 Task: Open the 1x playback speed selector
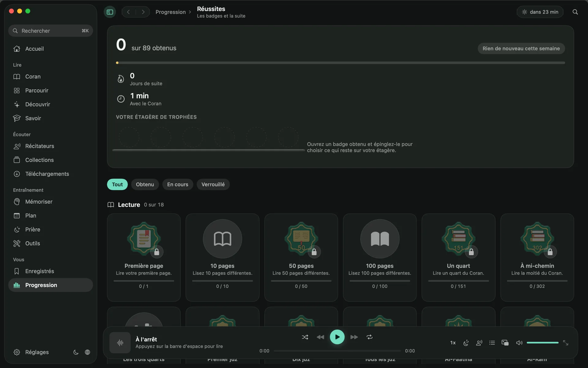tap(453, 343)
